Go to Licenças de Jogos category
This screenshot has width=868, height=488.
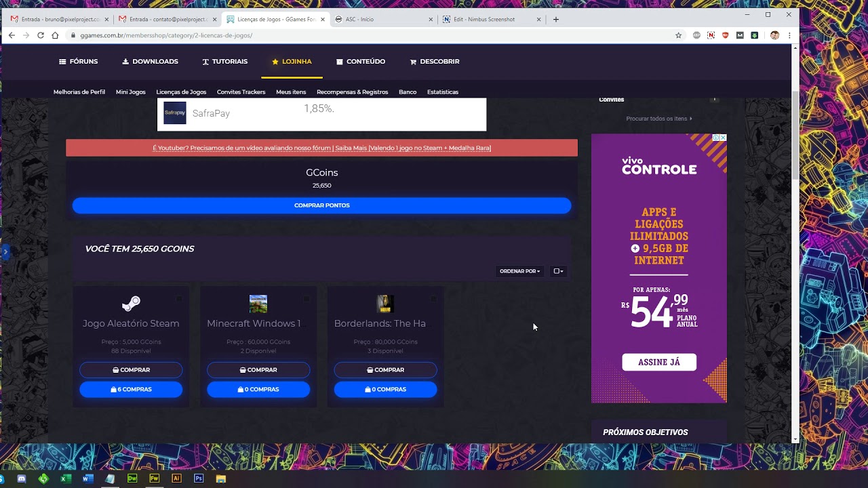pyautogui.click(x=181, y=92)
